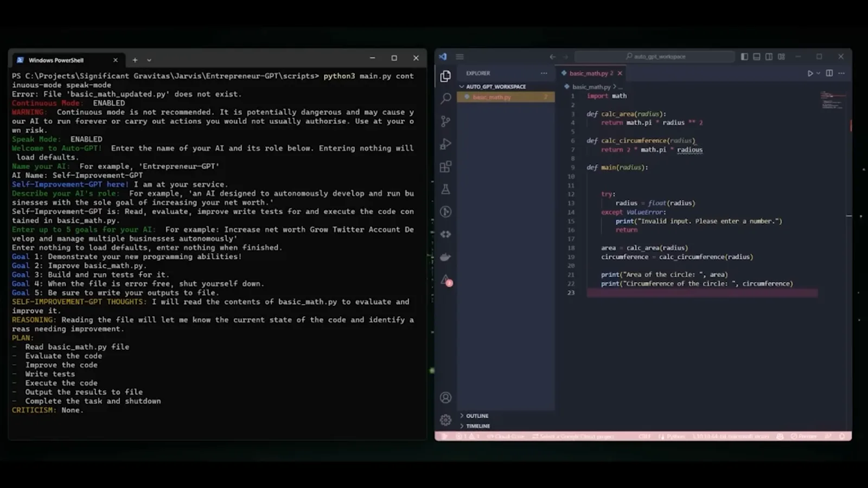Split the editor right
The height and width of the screenshot is (488, 868).
(829, 73)
